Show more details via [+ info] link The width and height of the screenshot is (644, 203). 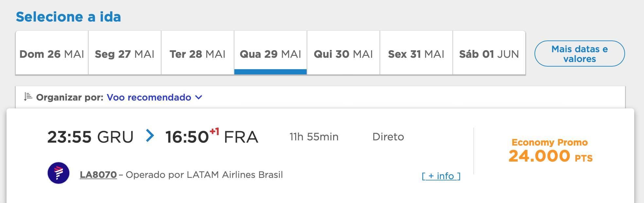tap(441, 176)
